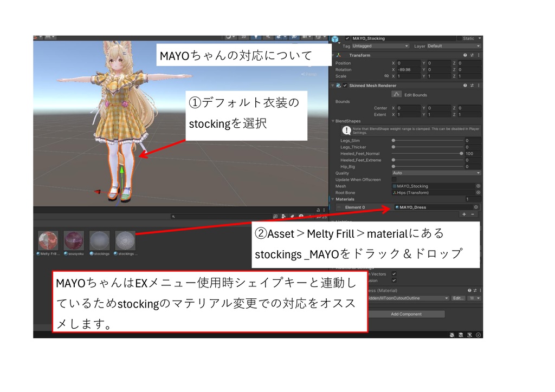Screen dimensions: 555x392
Task: Click the Skinned Mesh Renderer icon
Action: 338,85
